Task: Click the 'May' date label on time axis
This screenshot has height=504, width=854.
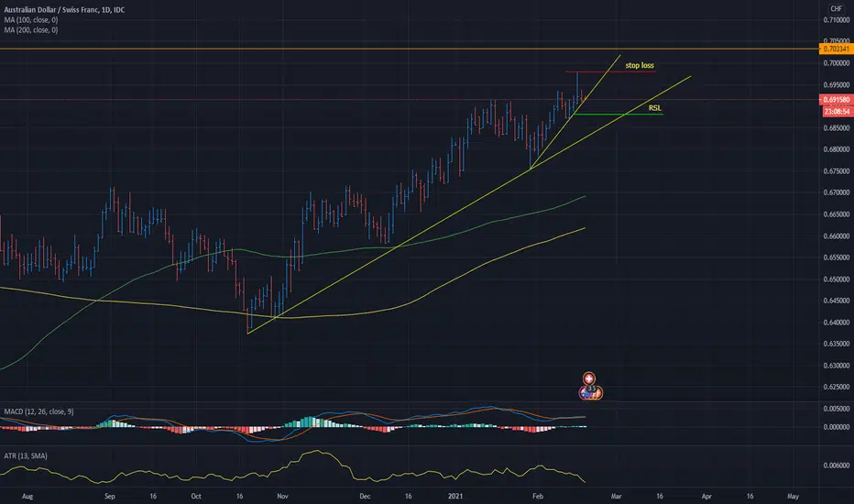Action: point(793,497)
